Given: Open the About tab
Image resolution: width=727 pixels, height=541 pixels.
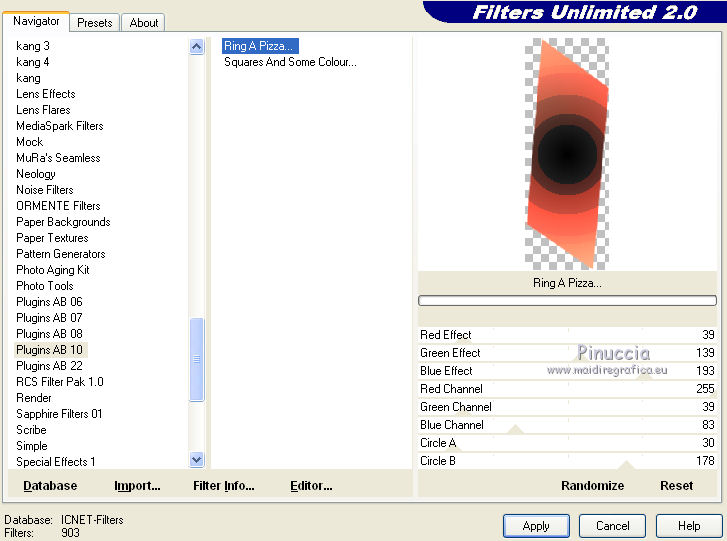Looking at the screenshot, I should pos(144,23).
